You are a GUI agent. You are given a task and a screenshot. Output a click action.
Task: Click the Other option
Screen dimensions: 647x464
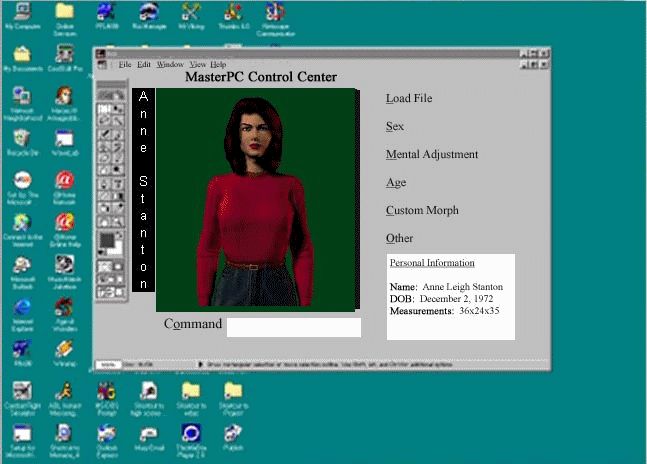point(399,239)
